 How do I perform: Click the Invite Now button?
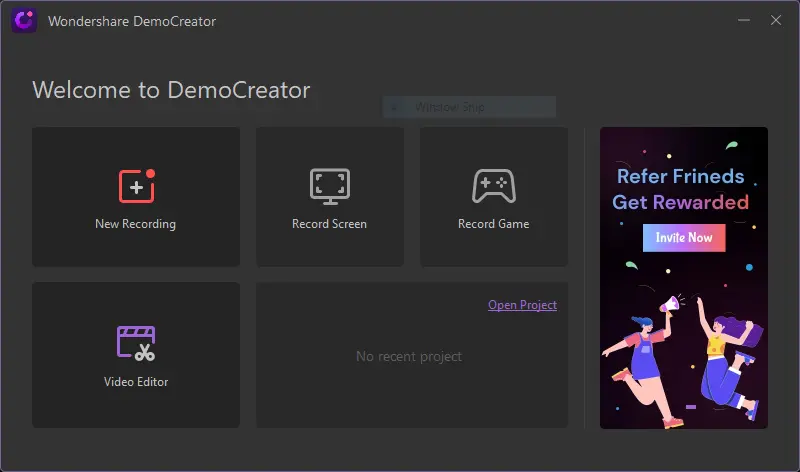tap(684, 238)
